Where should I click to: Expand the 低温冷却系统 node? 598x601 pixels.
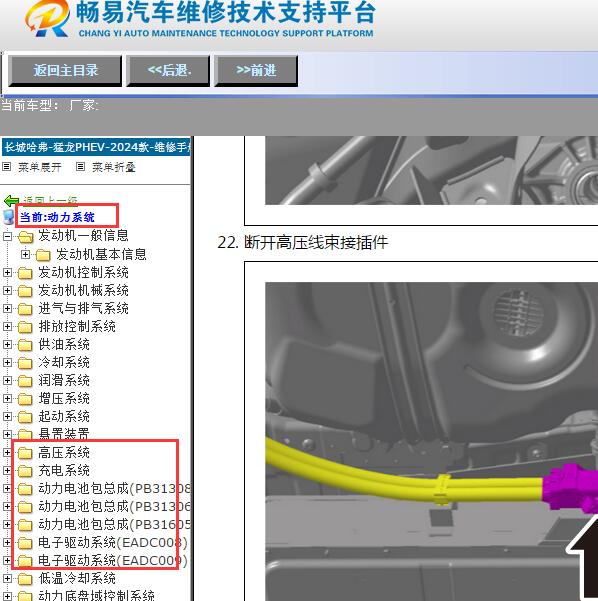click(x=7, y=578)
